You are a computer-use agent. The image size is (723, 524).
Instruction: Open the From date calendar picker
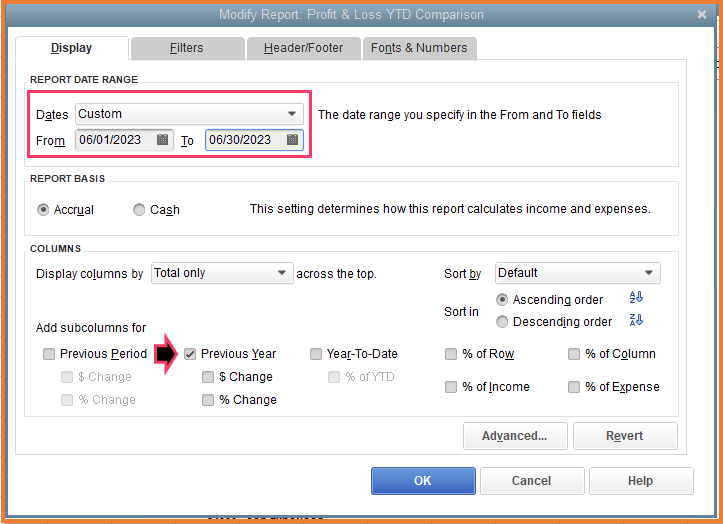(163, 140)
